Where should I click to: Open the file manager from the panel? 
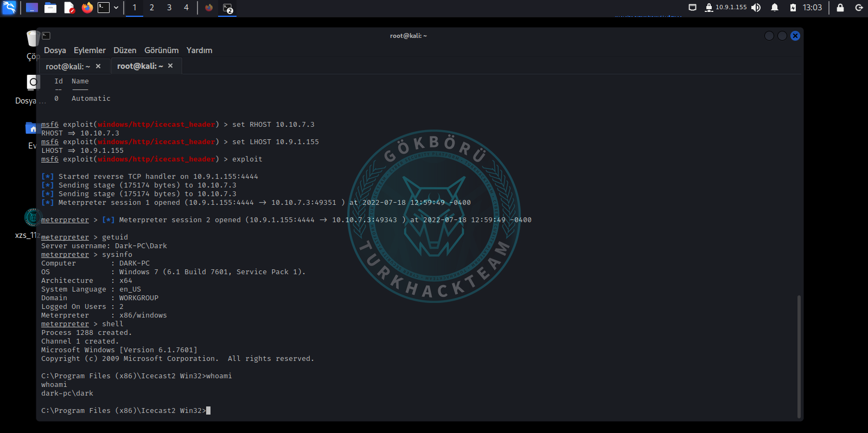50,8
